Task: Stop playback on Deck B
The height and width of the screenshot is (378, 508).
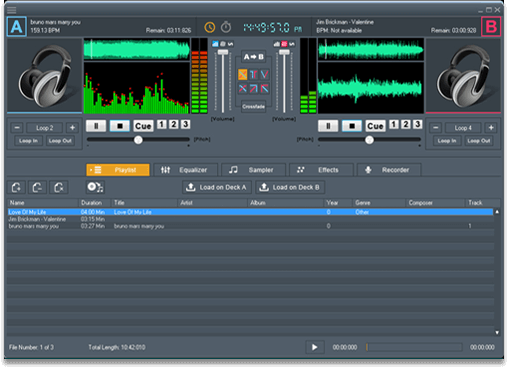Action: (352, 126)
